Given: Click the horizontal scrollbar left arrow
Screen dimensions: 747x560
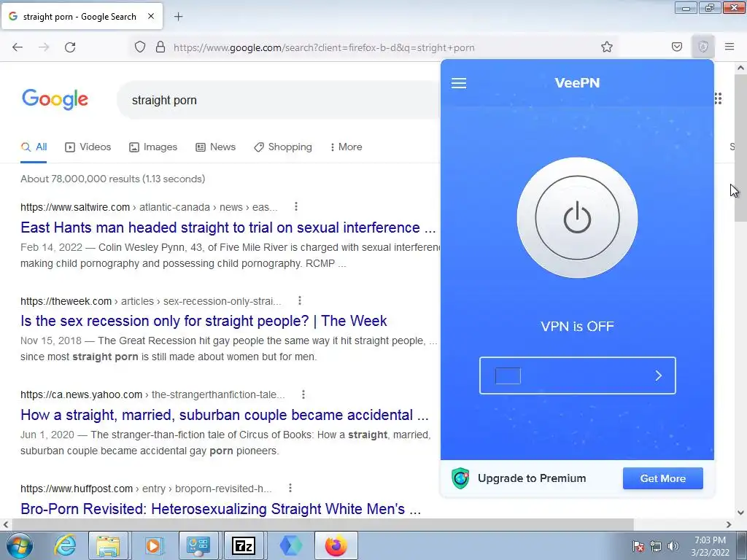Looking at the screenshot, I should click(x=6, y=524).
